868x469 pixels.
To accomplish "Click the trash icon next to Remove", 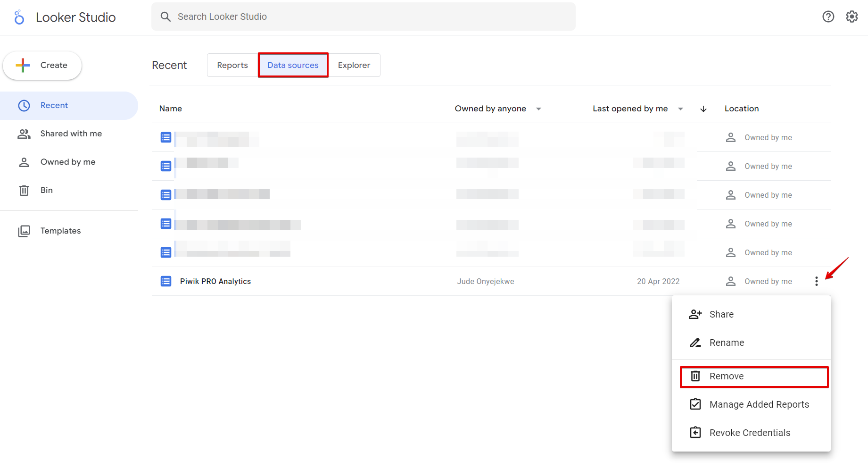I will click(695, 376).
